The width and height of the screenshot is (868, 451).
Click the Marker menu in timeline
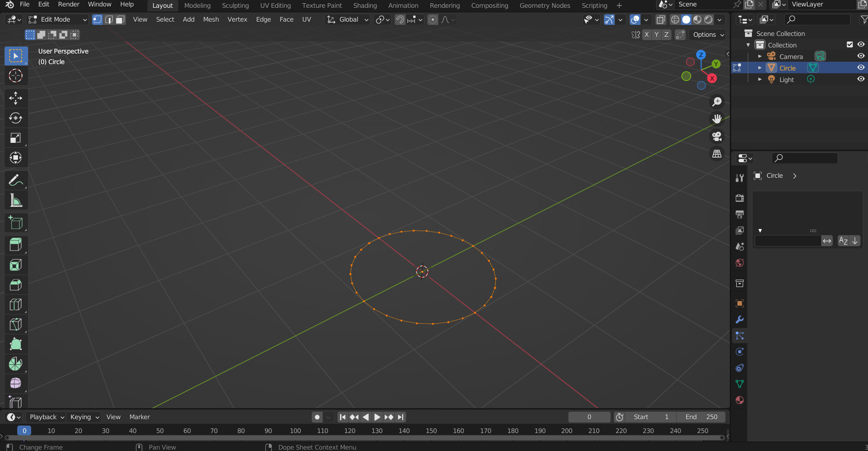[x=140, y=417]
